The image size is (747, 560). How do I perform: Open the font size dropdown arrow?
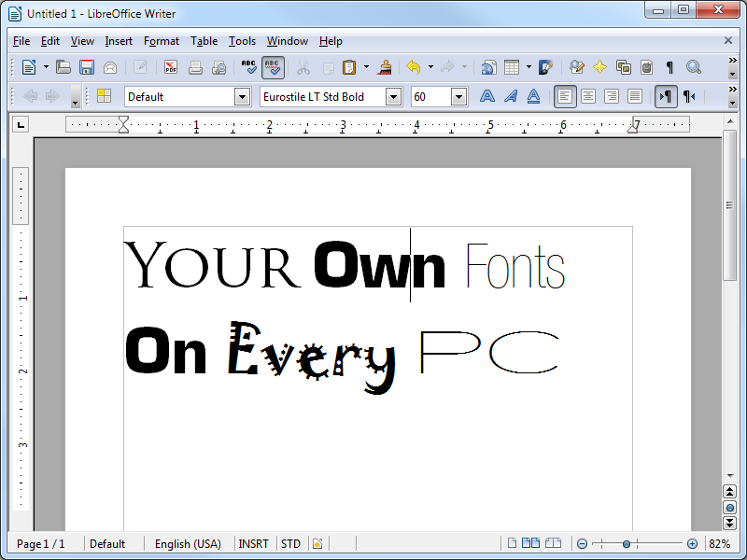(x=458, y=97)
